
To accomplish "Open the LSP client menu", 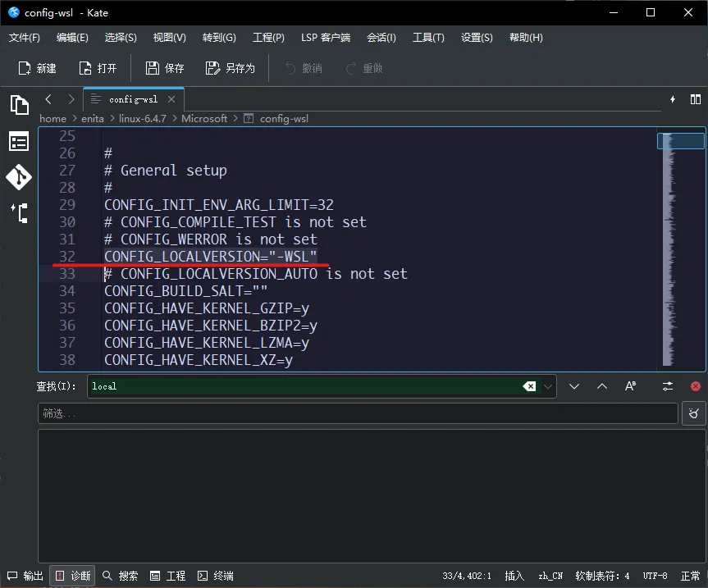I will point(325,38).
